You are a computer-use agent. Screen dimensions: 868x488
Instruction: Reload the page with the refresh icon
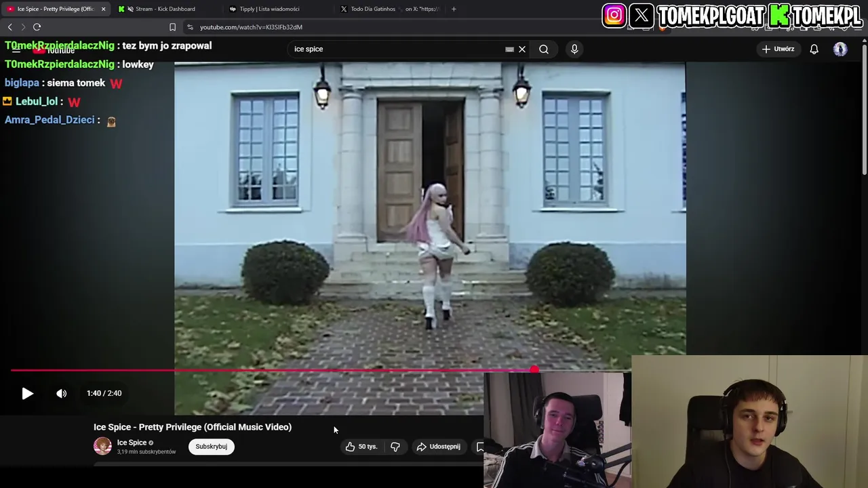coord(37,27)
